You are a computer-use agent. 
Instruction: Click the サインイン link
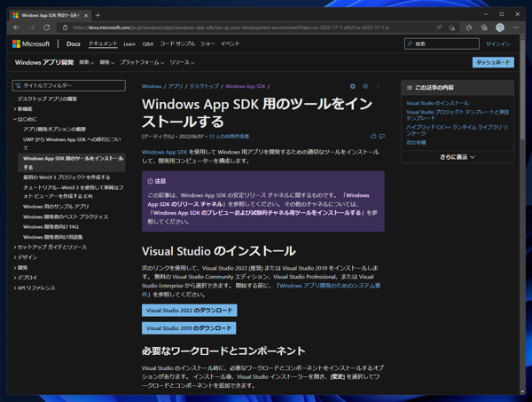(x=497, y=43)
